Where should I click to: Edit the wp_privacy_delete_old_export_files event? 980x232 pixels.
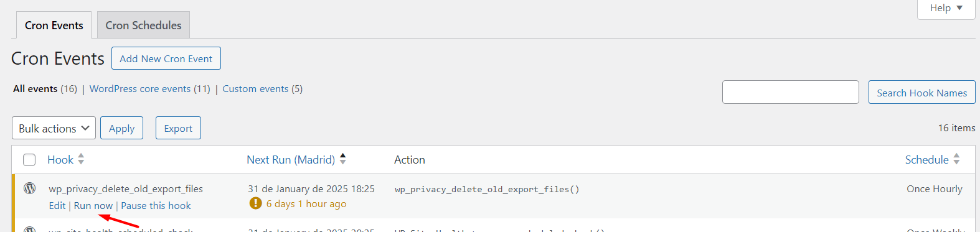point(57,206)
